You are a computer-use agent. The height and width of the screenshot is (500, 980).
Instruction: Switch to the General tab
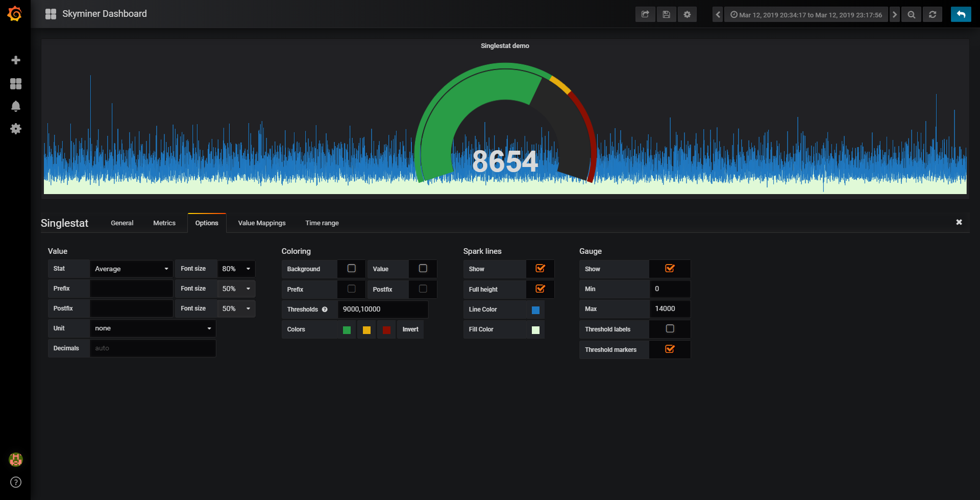pyautogui.click(x=122, y=223)
